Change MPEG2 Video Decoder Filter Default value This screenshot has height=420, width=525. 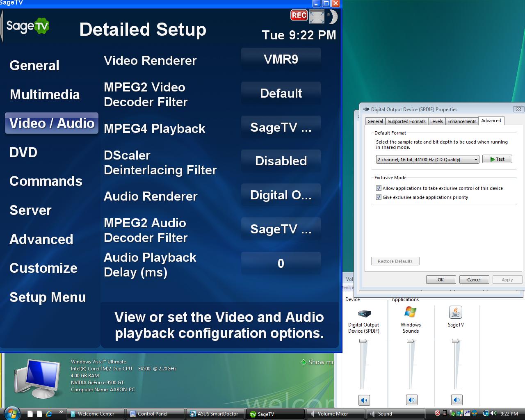[x=281, y=94]
